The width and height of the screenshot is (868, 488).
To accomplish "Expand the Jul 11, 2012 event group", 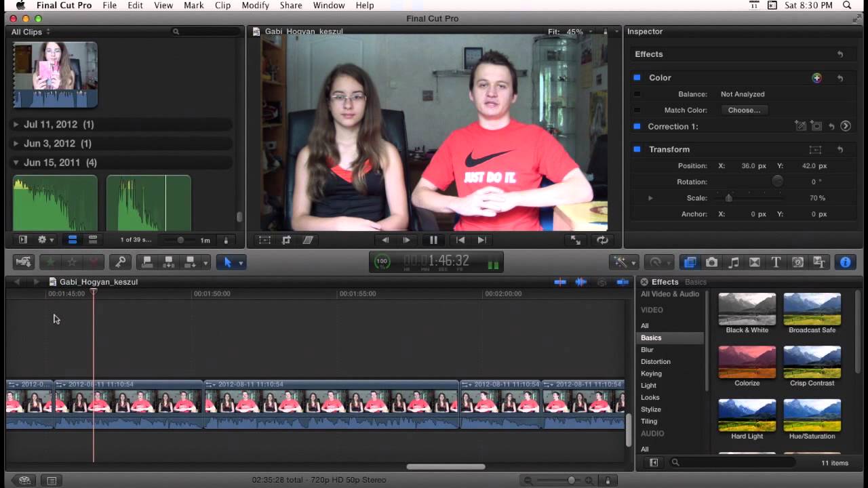I will click(x=16, y=125).
